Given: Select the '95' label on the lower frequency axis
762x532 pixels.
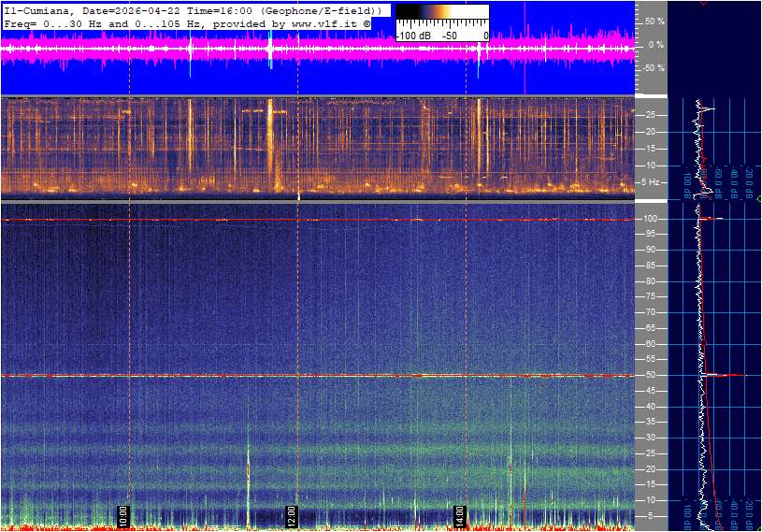Looking at the screenshot, I should [x=650, y=234].
